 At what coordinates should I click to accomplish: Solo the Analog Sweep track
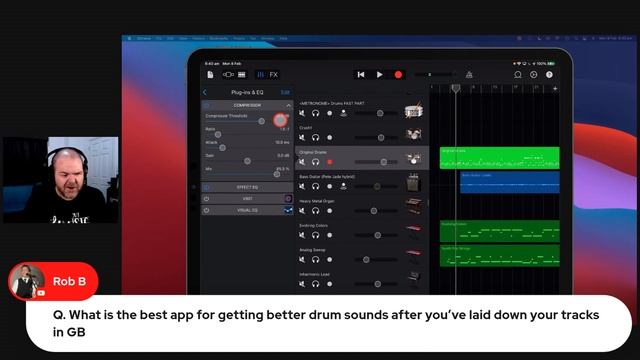316,260
